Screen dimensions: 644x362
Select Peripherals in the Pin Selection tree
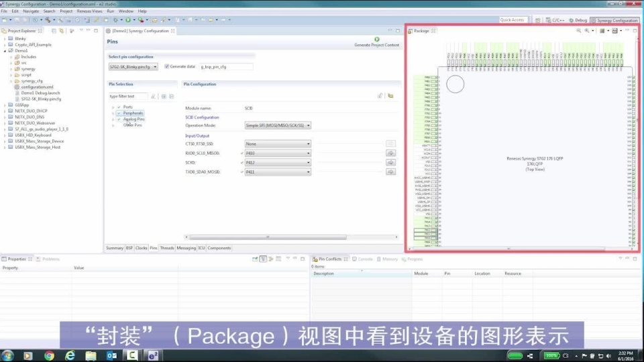pos(133,113)
